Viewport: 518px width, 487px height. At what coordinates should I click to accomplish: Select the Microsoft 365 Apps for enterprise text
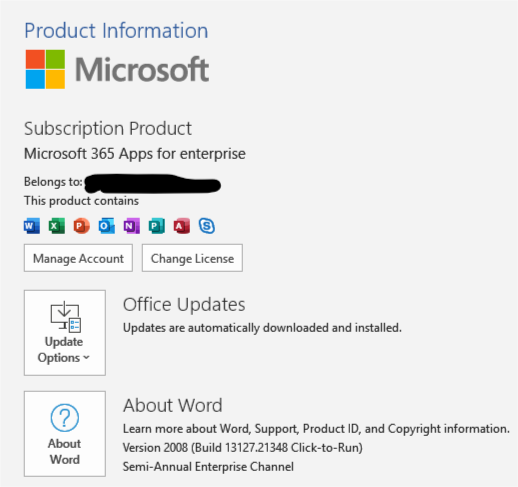[x=135, y=154]
